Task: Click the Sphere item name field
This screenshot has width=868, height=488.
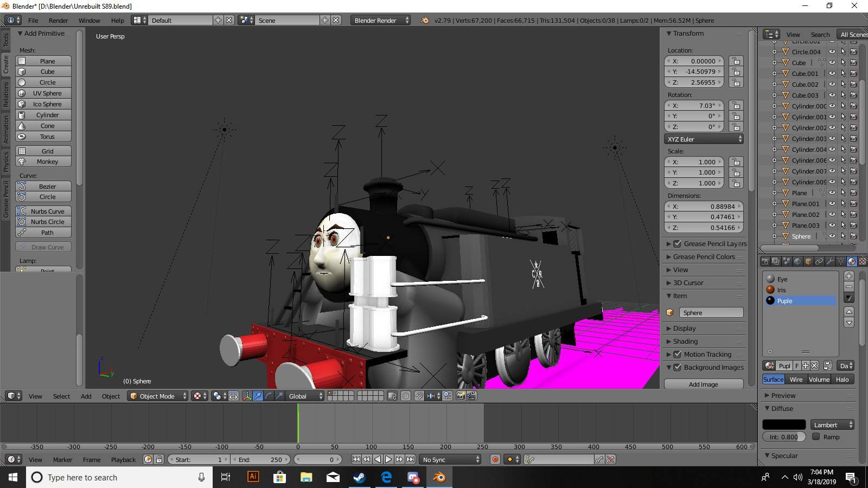Action: [711, 312]
